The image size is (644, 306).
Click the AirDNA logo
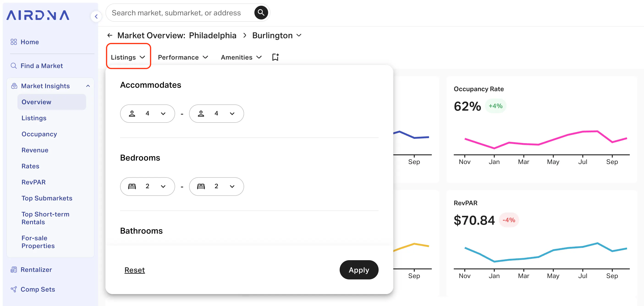click(x=38, y=15)
